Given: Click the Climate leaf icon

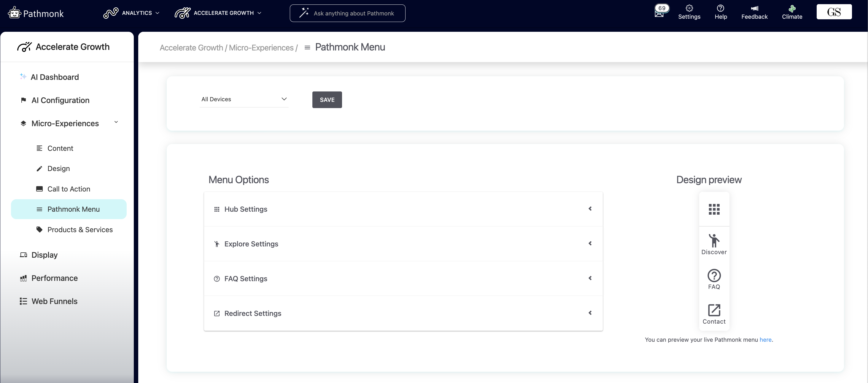Looking at the screenshot, I should coord(792,8).
